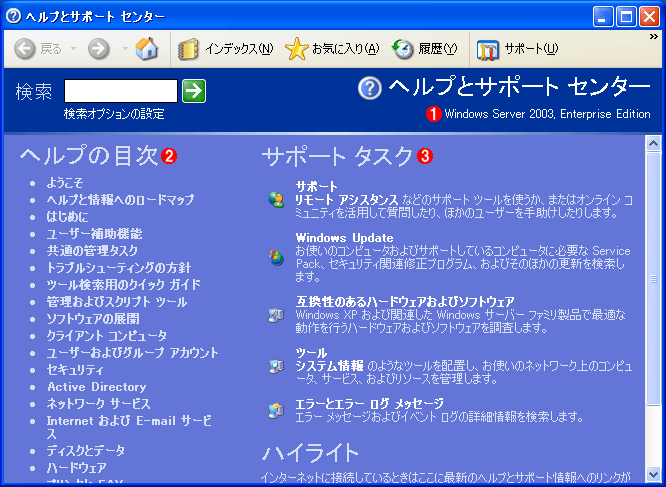This screenshot has width=666, height=487.
Task: Click the ツール task icon
Action: click(x=276, y=366)
